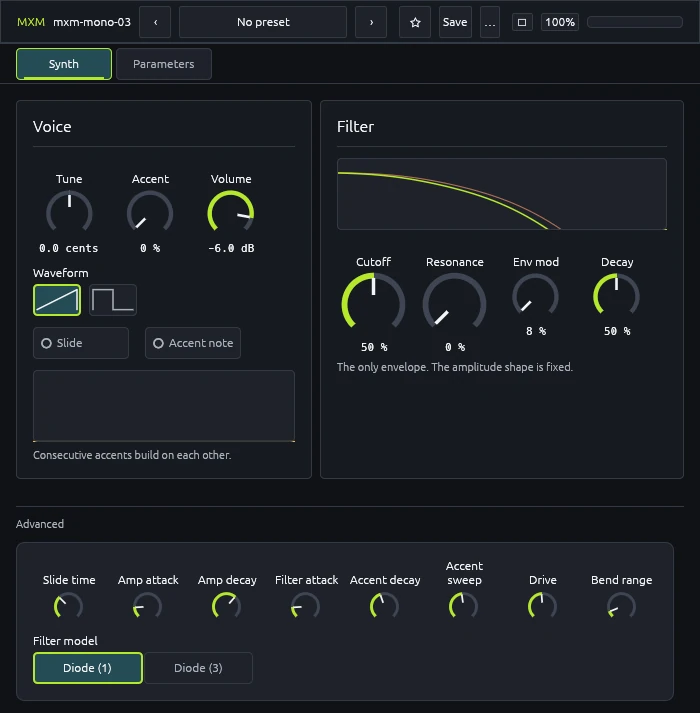Screen dimensions: 700x713
Task: Click the Advanced section label
Action: [x=40, y=524]
